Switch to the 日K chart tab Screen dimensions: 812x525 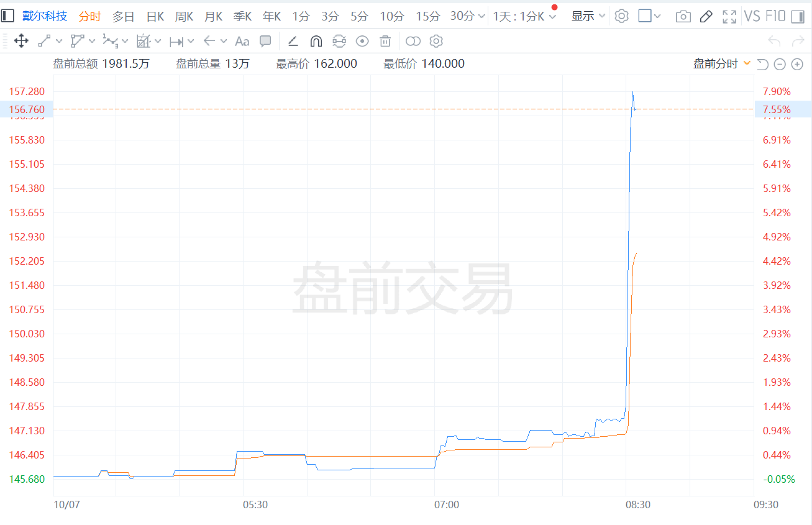(x=155, y=16)
